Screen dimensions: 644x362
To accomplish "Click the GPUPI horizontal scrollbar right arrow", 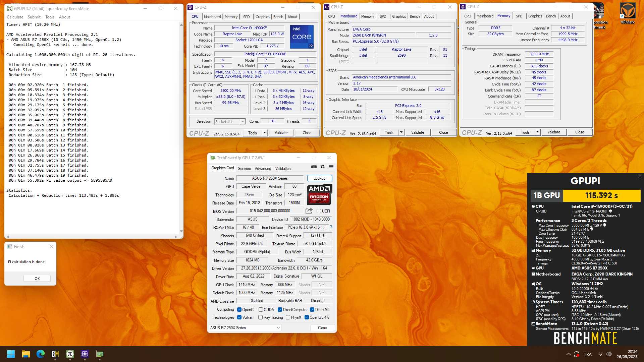I will [176, 237].
